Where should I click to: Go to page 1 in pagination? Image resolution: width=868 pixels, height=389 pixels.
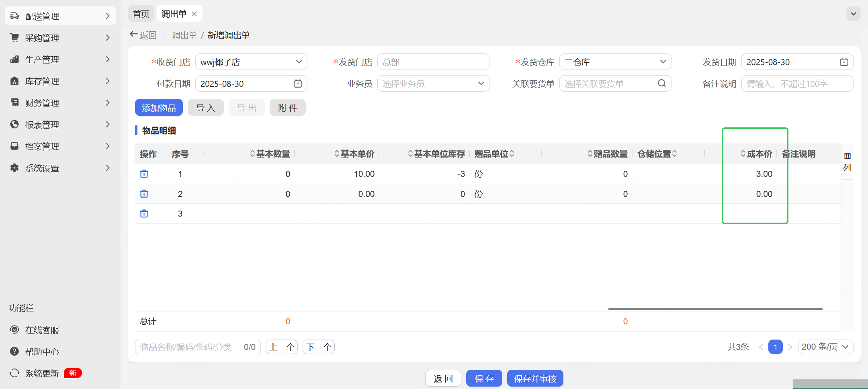coord(776,347)
